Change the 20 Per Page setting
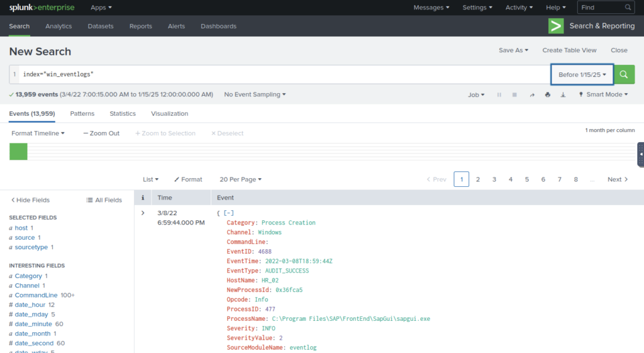 pyautogui.click(x=240, y=179)
